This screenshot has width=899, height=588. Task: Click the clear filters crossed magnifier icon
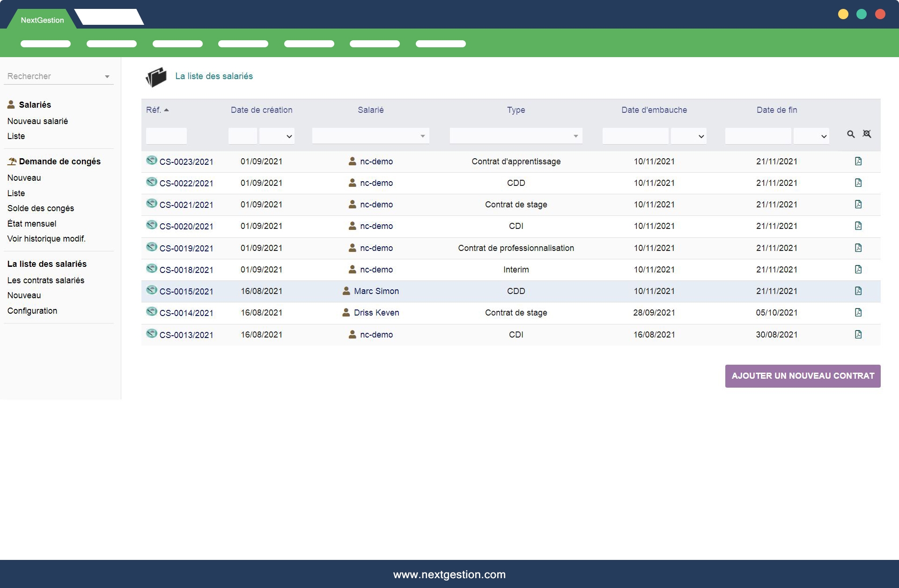(867, 134)
